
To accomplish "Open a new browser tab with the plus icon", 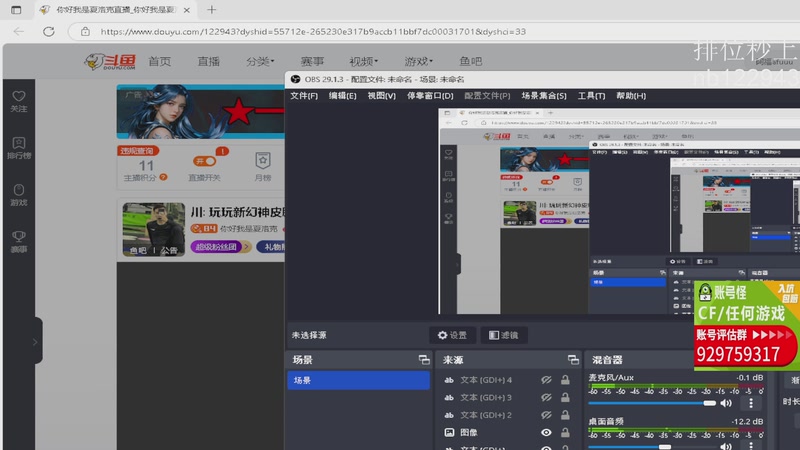I will pos(212,10).
